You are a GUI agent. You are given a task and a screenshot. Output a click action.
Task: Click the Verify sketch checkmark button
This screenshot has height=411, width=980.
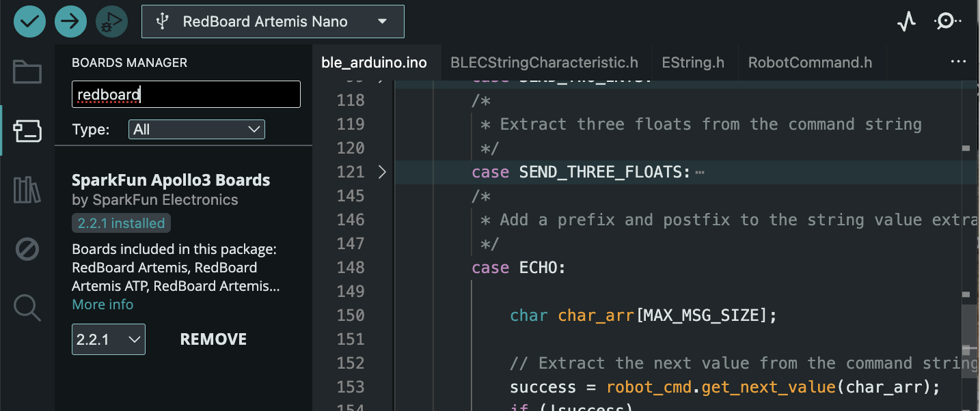coord(29,22)
